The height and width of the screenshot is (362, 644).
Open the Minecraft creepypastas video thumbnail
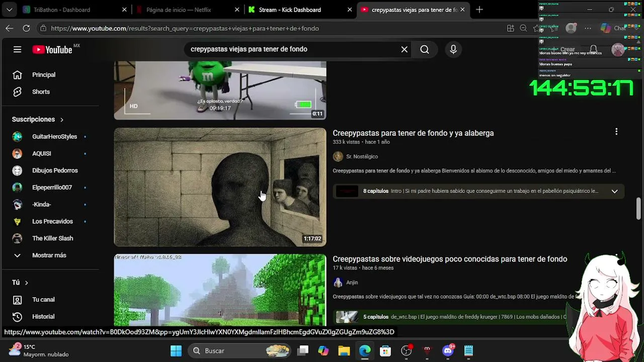pyautogui.click(x=220, y=290)
